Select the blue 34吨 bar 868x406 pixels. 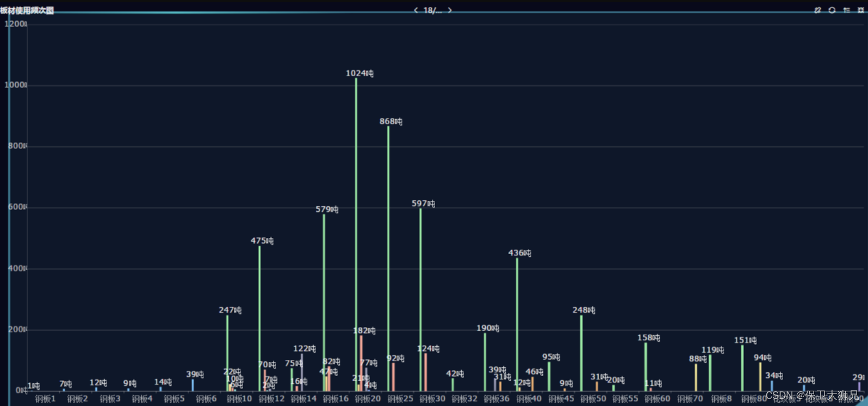(x=772, y=386)
